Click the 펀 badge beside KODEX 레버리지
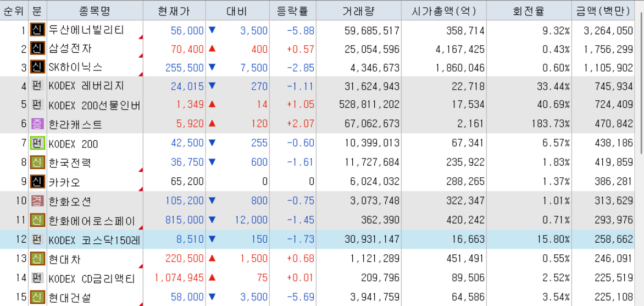 coord(37,86)
